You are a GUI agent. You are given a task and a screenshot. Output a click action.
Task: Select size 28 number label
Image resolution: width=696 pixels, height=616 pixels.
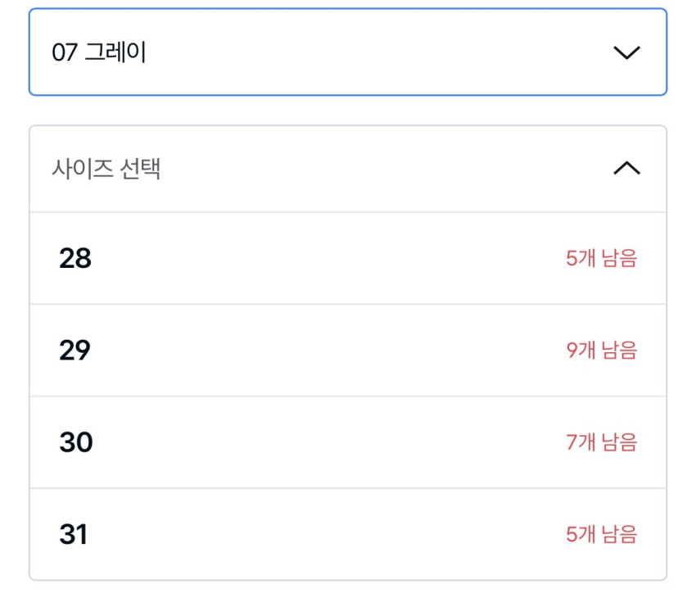(x=75, y=259)
